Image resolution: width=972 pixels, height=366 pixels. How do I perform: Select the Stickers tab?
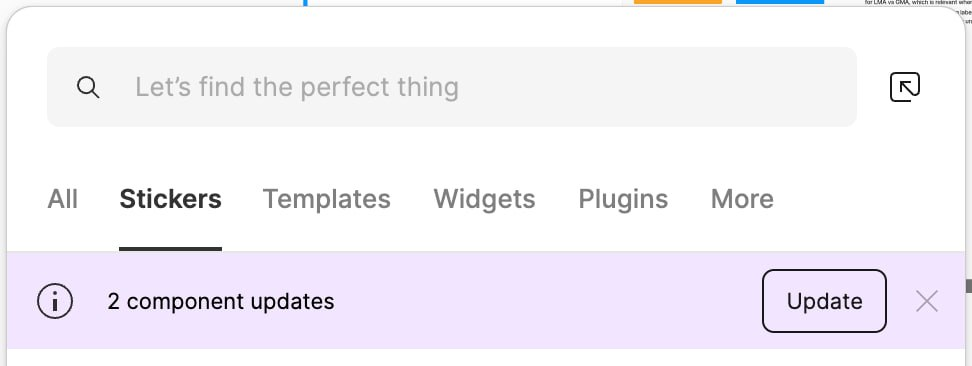(170, 199)
